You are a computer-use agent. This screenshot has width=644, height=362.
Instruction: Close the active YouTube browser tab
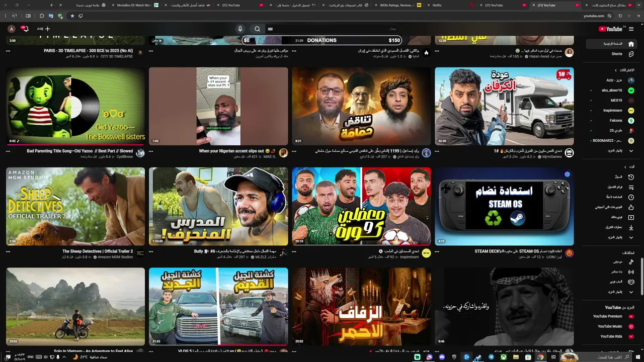[x=533, y=5]
